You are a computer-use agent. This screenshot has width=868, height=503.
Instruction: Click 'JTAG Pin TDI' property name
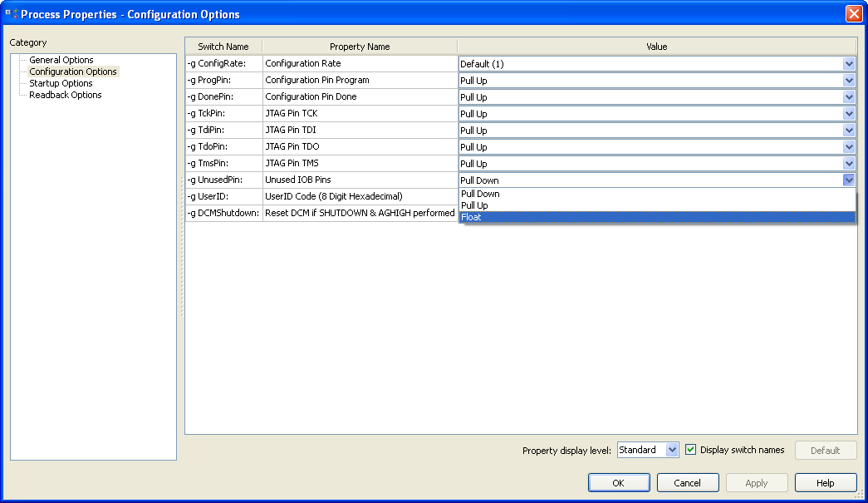click(x=360, y=130)
